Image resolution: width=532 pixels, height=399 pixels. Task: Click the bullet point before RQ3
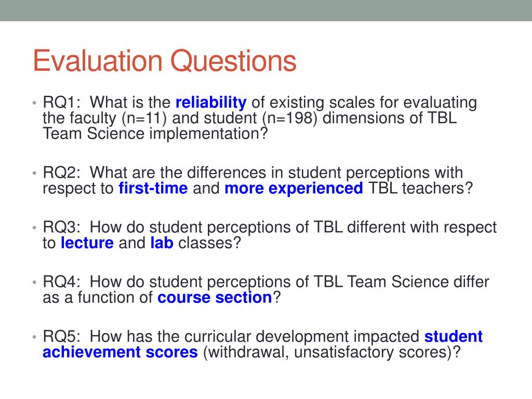tap(34, 228)
